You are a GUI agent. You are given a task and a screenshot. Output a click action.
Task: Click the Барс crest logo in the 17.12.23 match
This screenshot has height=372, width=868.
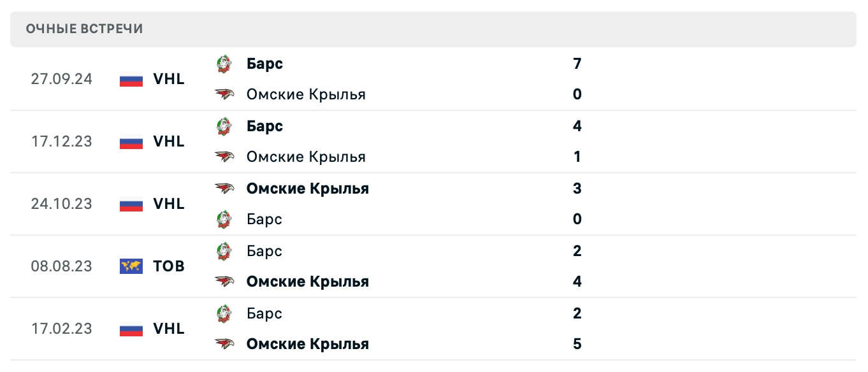point(224,126)
